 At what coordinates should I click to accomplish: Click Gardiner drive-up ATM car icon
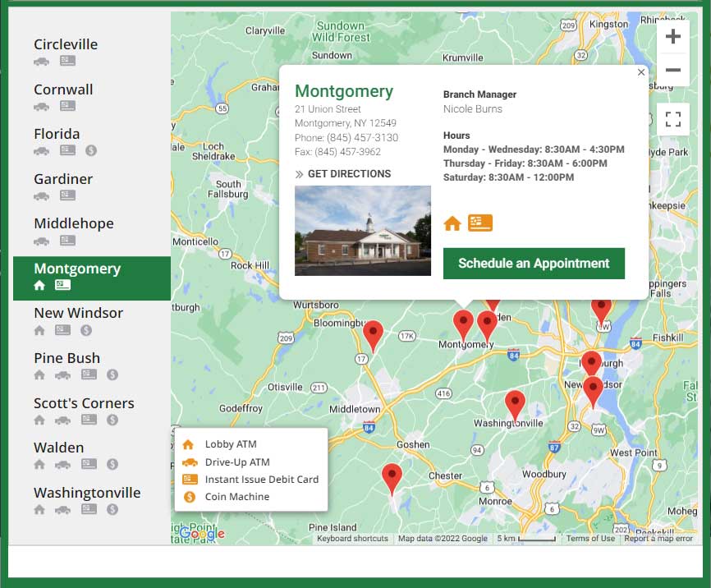click(41, 195)
